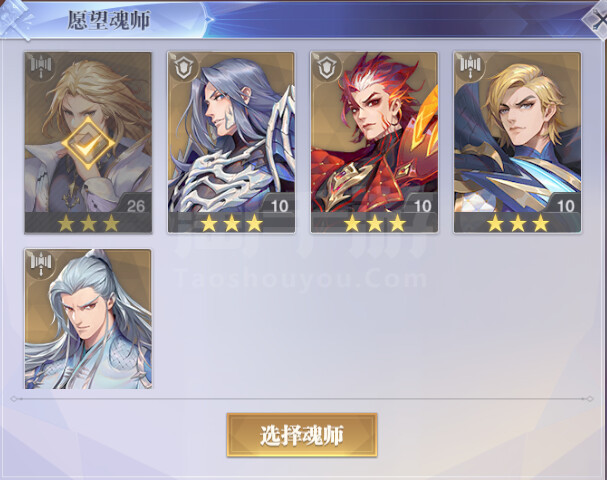Viewport: 607px width, 480px height.
Task: Select the silver long-haired character card
Action: tap(88, 319)
